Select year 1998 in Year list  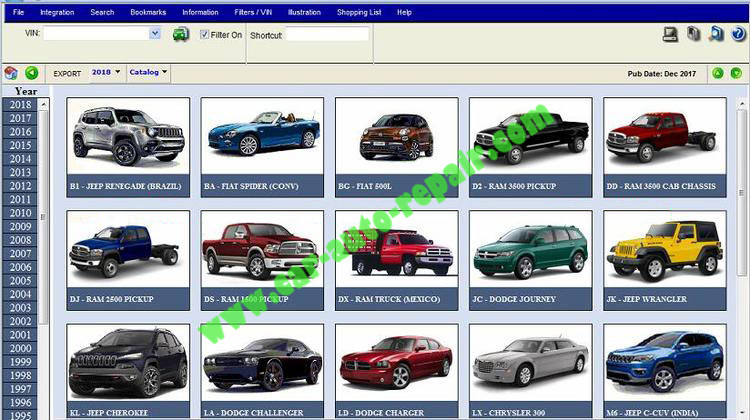pos(20,376)
